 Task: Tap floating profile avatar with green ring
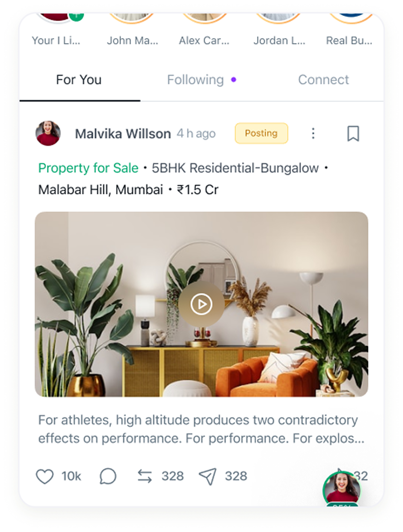pyautogui.click(x=341, y=489)
